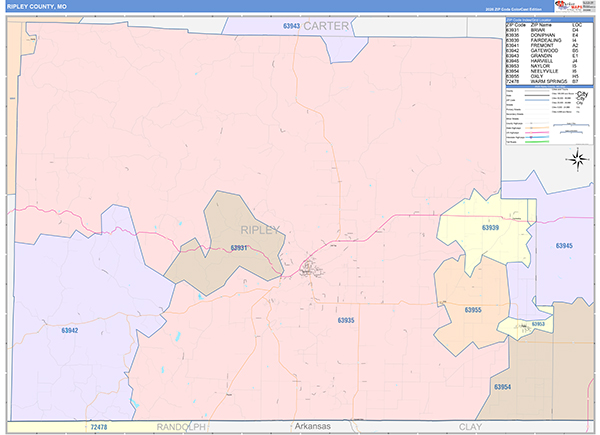Click the title "RIPLEY COUNTY, MO"

pyautogui.click(x=37, y=7)
